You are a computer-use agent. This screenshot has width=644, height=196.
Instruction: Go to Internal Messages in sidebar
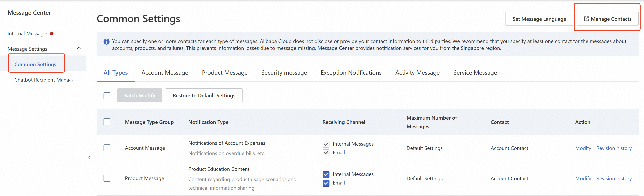click(28, 34)
